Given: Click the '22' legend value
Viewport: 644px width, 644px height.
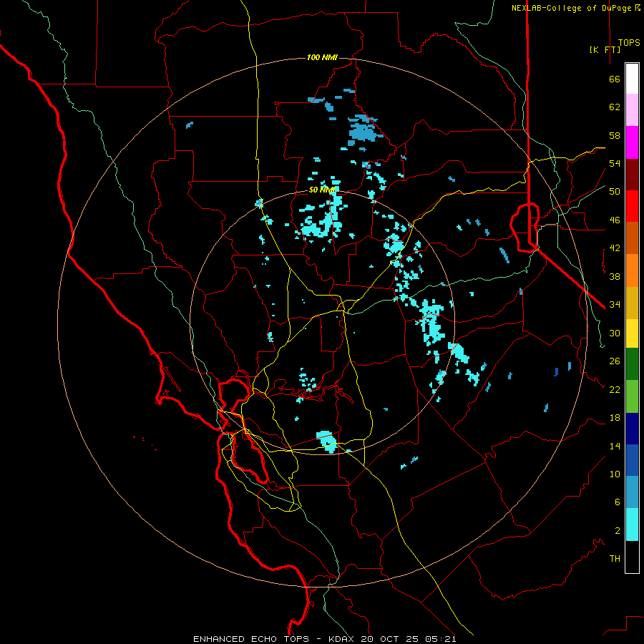Looking at the screenshot, I should 615,389.
